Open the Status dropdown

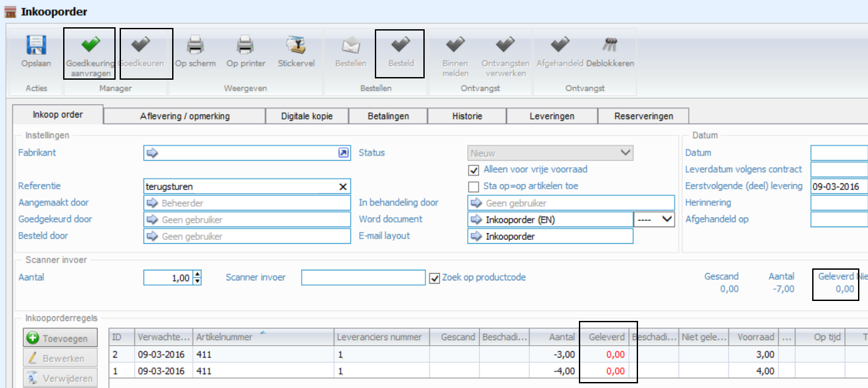(625, 153)
